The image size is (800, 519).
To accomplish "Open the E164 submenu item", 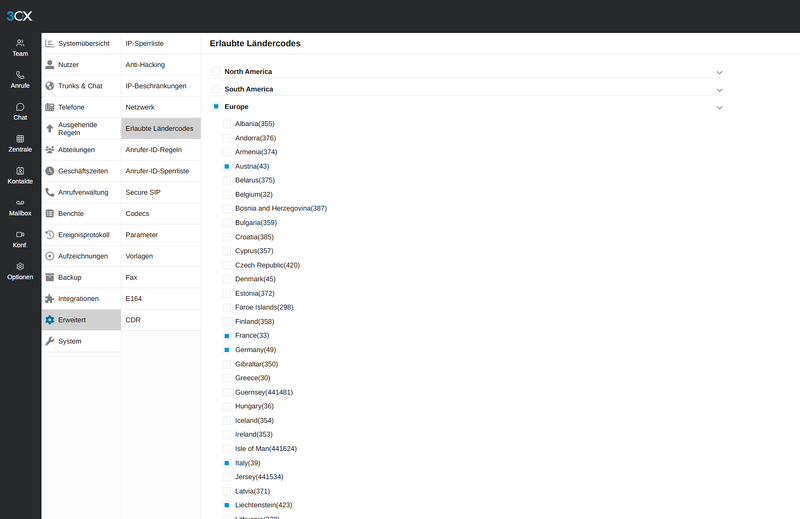I will click(161, 299).
